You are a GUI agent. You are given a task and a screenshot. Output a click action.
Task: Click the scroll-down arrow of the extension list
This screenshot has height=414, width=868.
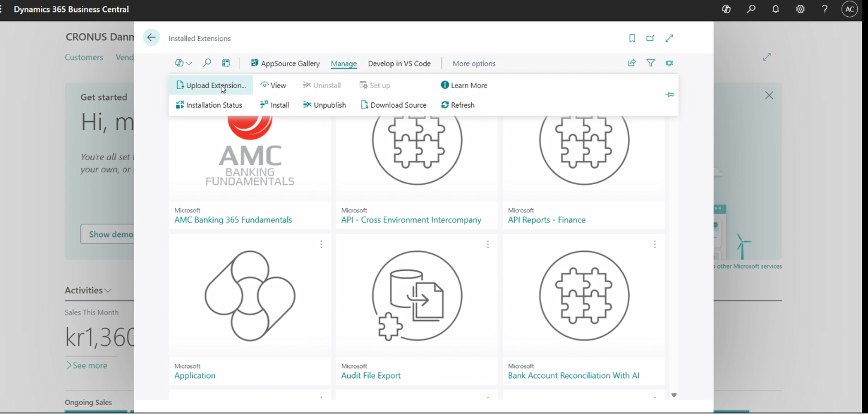pos(674,395)
